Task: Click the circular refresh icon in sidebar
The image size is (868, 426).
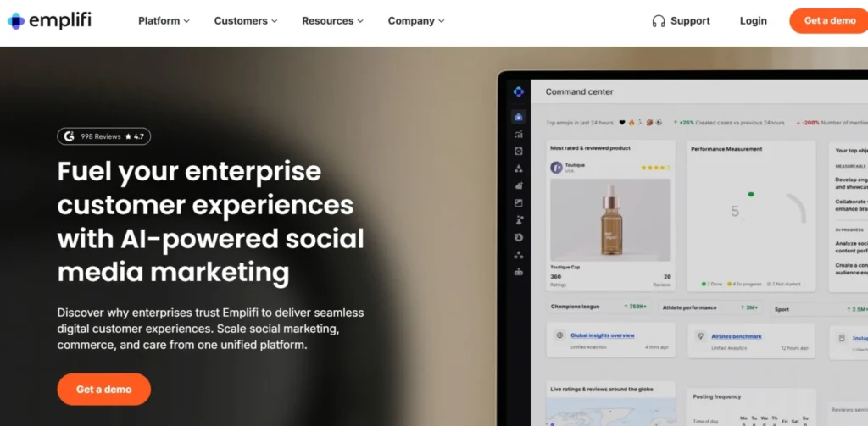Action: coord(518,237)
